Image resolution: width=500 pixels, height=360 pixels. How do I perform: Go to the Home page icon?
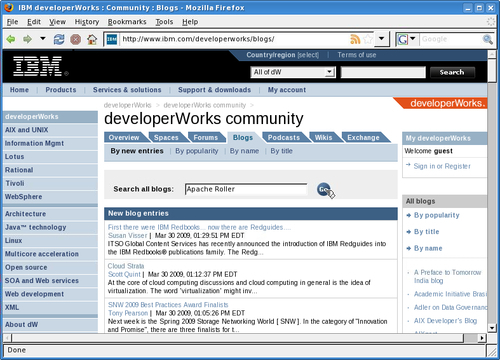click(92, 39)
